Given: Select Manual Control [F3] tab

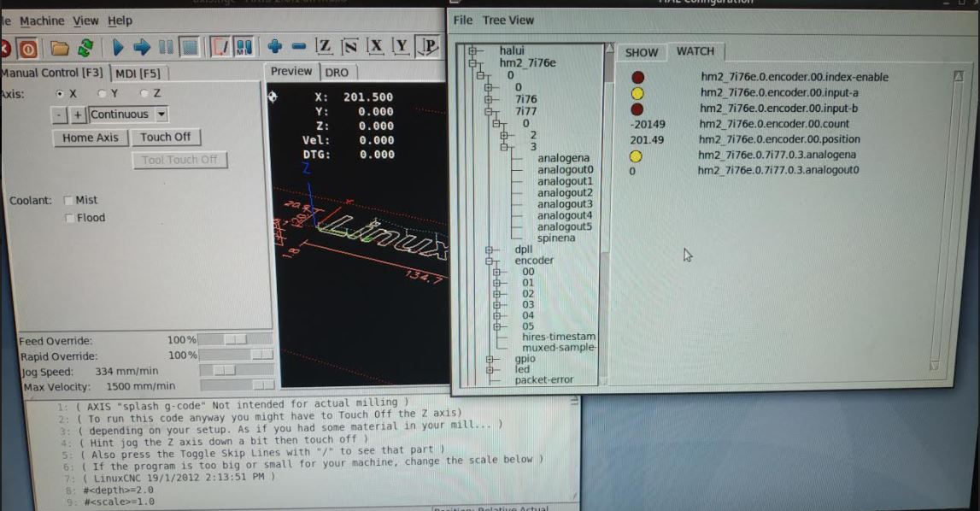Looking at the screenshot, I should point(53,73).
